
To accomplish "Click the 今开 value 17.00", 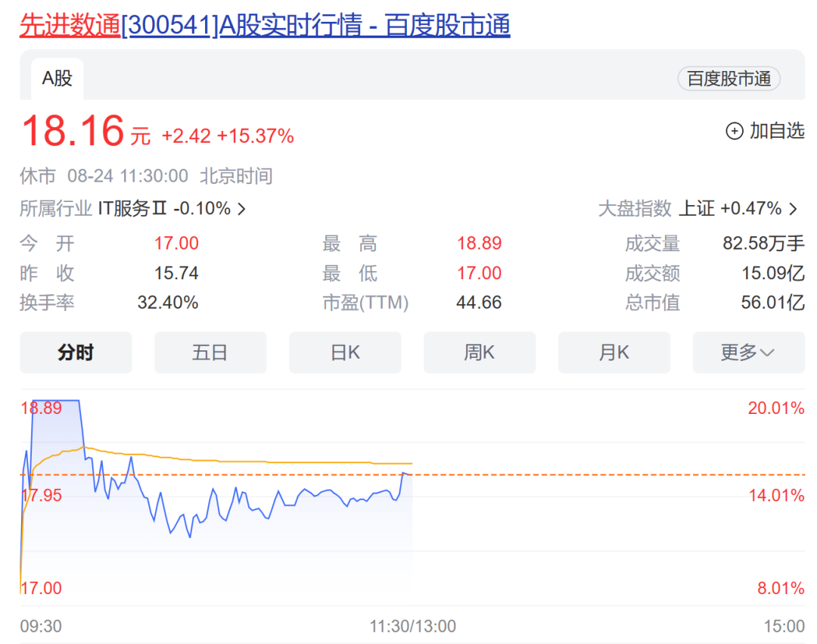I will pyautogui.click(x=176, y=244).
